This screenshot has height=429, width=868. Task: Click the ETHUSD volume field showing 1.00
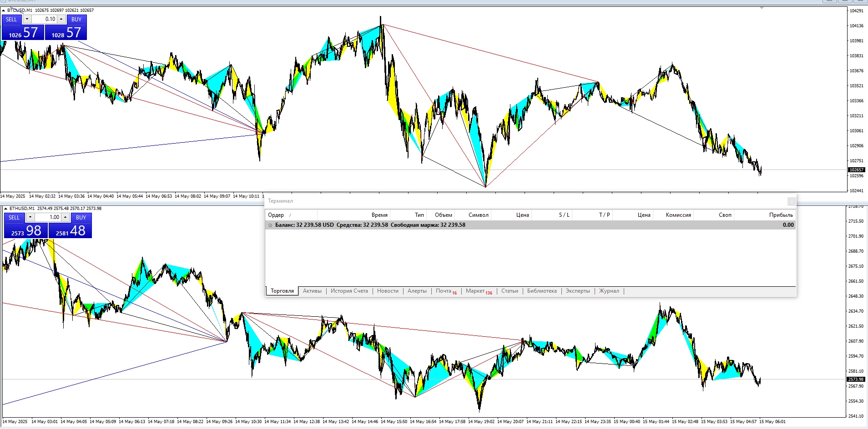[48, 217]
